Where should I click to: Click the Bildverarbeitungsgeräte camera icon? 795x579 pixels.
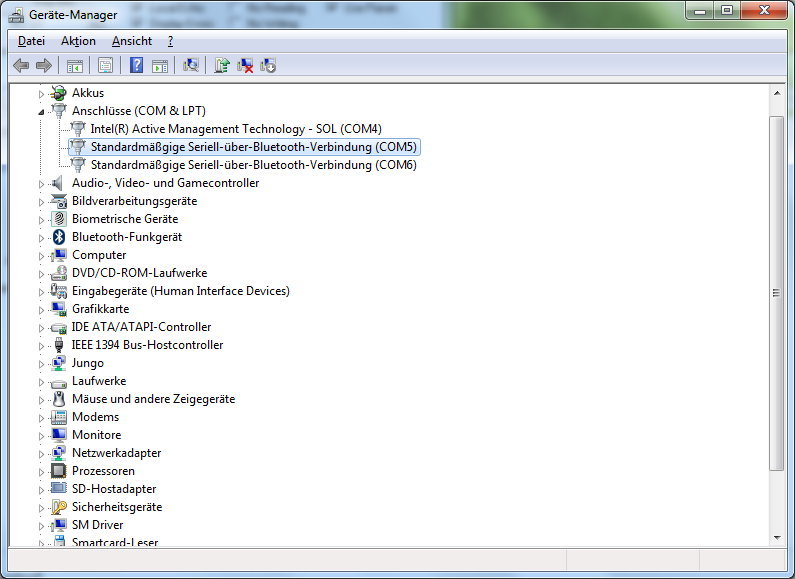click(x=59, y=201)
